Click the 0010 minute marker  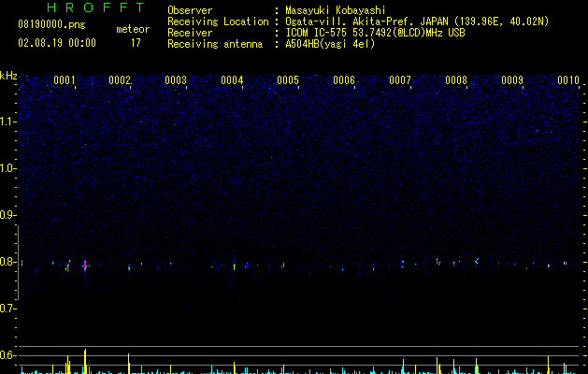(x=568, y=79)
